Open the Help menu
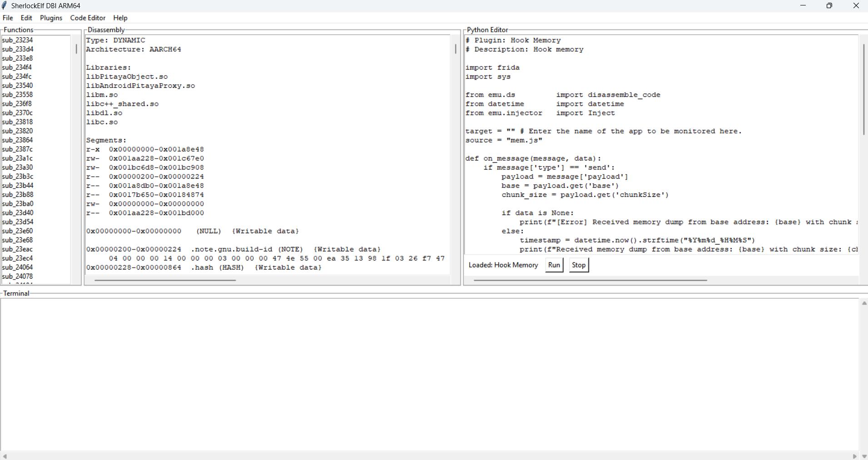 pos(120,18)
